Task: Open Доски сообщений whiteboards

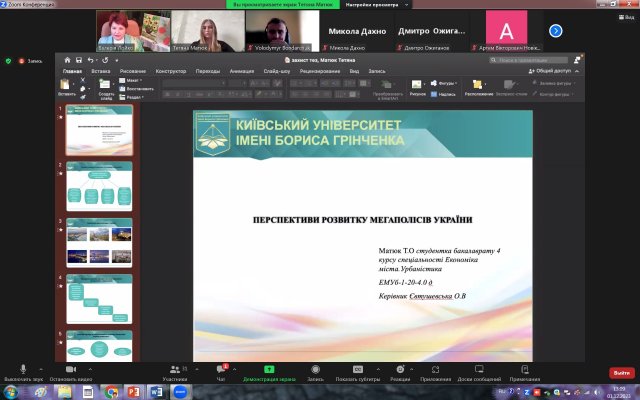Action: (x=480, y=371)
